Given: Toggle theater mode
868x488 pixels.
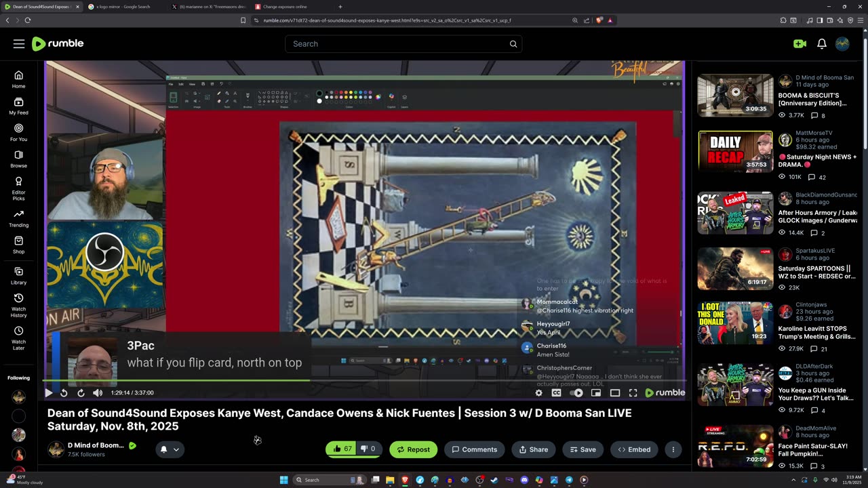Looking at the screenshot, I should pyautogui.click(x=615, y=392).
